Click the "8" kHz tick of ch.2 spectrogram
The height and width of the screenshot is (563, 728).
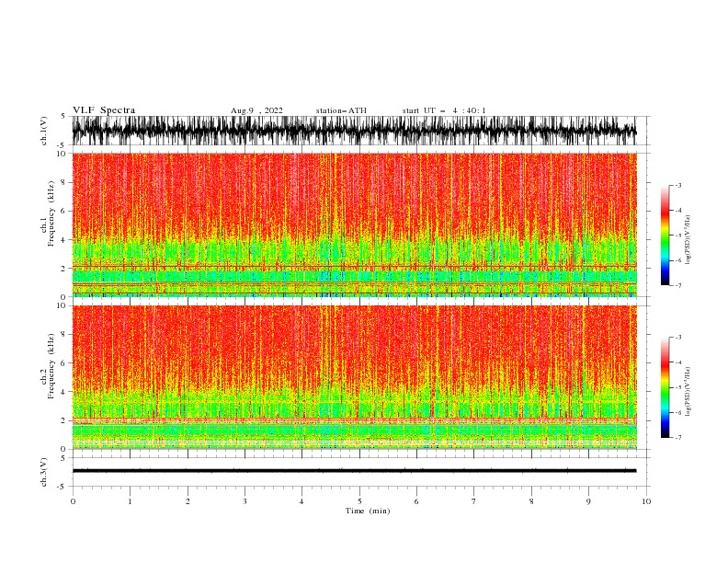(64, 335)
